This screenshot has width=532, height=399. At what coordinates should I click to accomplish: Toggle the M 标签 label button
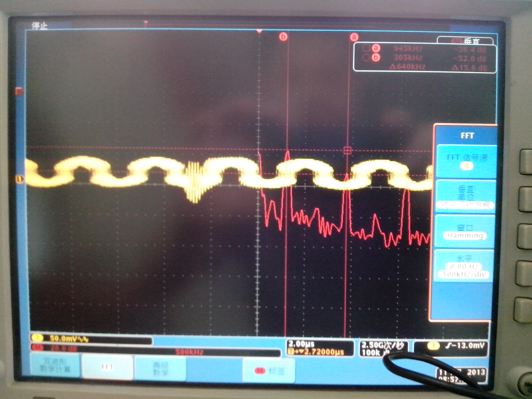269,371
